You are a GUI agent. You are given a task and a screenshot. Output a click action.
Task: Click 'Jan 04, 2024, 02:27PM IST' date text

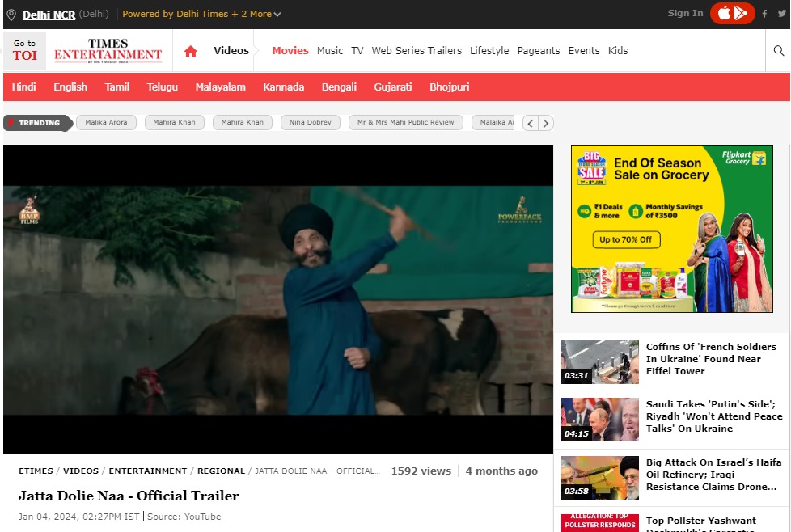click(79, 517)
